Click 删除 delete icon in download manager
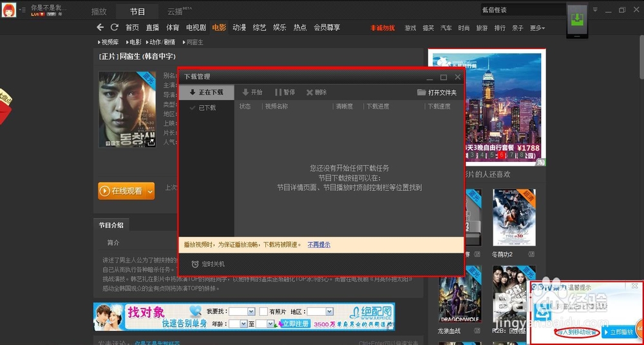The width and height of the screenshot is (644, 345). tap(310, 92)
